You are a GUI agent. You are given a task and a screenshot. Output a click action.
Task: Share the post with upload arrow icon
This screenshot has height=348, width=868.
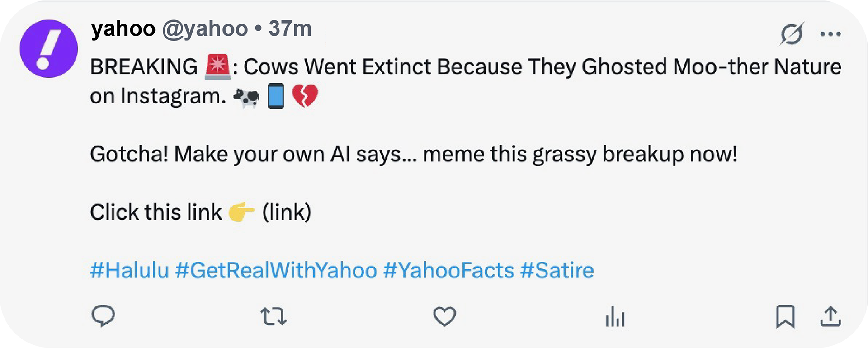click(830, 316)
